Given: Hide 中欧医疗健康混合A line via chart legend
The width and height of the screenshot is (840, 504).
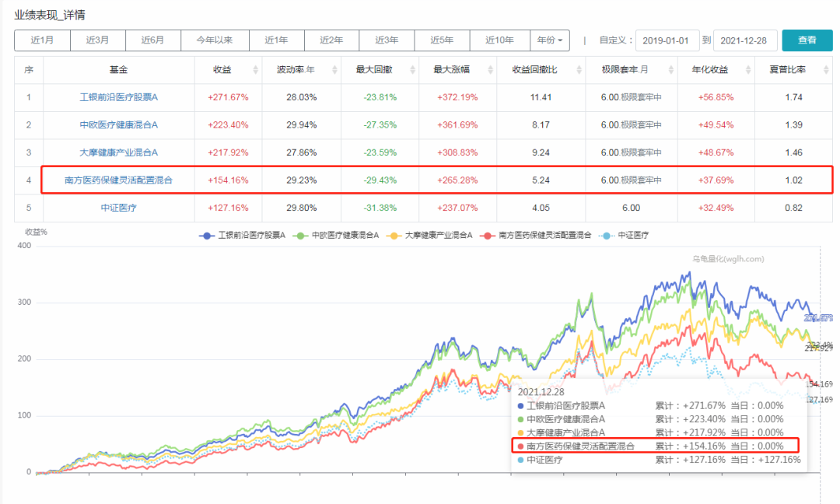Looking at the screenshot, I should (336, 235).
